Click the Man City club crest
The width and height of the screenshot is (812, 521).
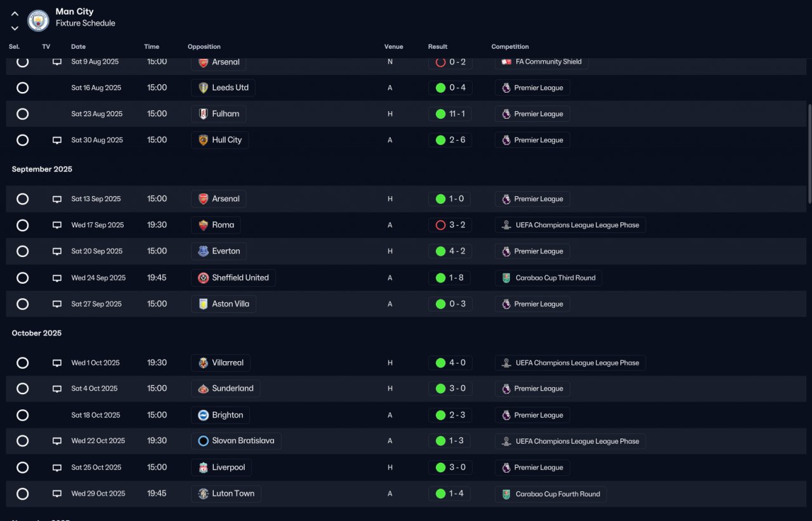[39, 20]
